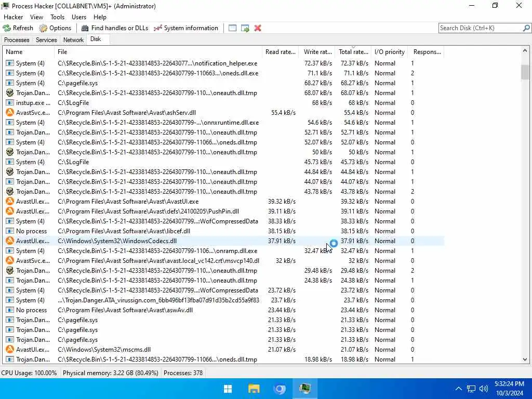Click the System icon on the notification_helper.exe row

10,63
